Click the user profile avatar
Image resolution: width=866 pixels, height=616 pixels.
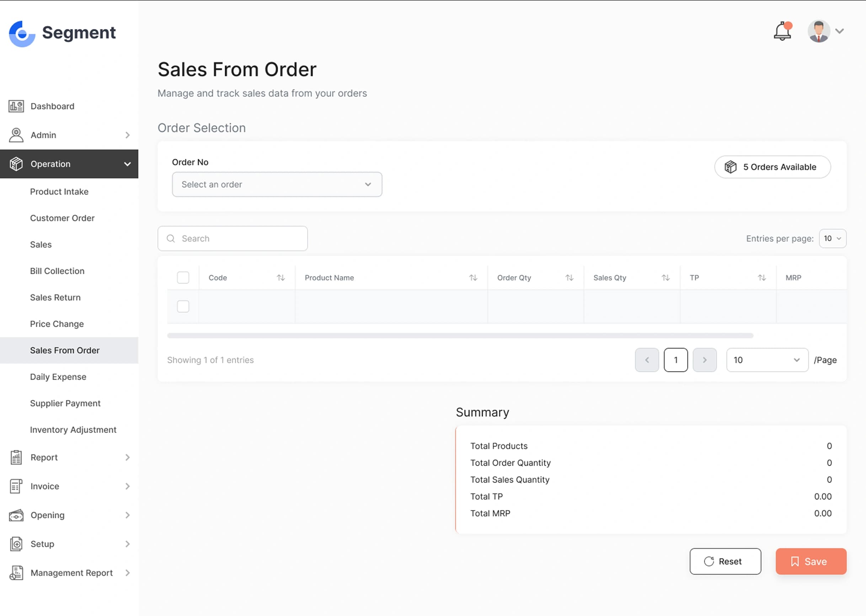pyautogui.click(x=819, y=32)
